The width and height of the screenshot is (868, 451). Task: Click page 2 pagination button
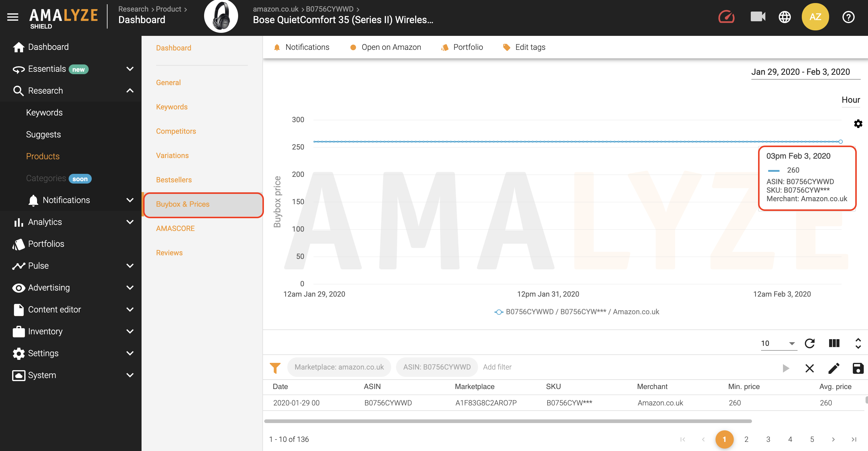[x=746, y=438]
